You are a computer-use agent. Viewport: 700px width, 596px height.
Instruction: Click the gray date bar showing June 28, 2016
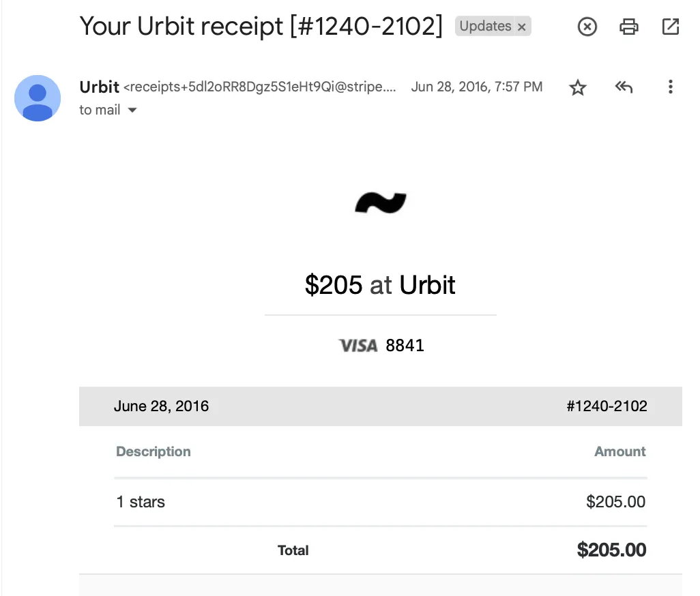point(161,406)
